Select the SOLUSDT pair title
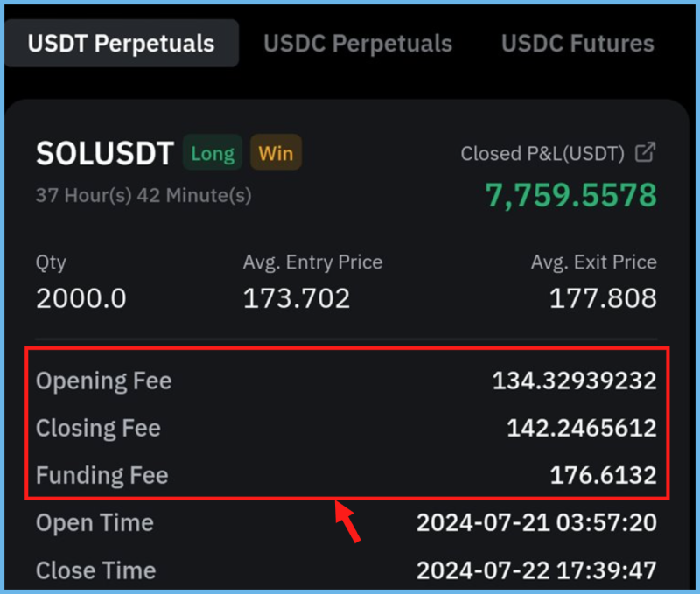 [x=105, y=153]
